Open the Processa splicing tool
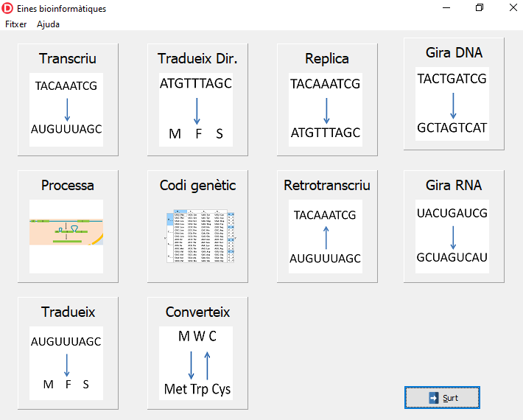 (x=68, y=186)
